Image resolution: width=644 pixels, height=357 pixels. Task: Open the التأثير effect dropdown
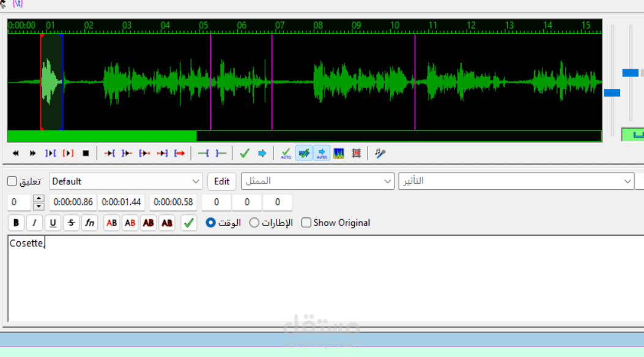click(x=516, y=181)
